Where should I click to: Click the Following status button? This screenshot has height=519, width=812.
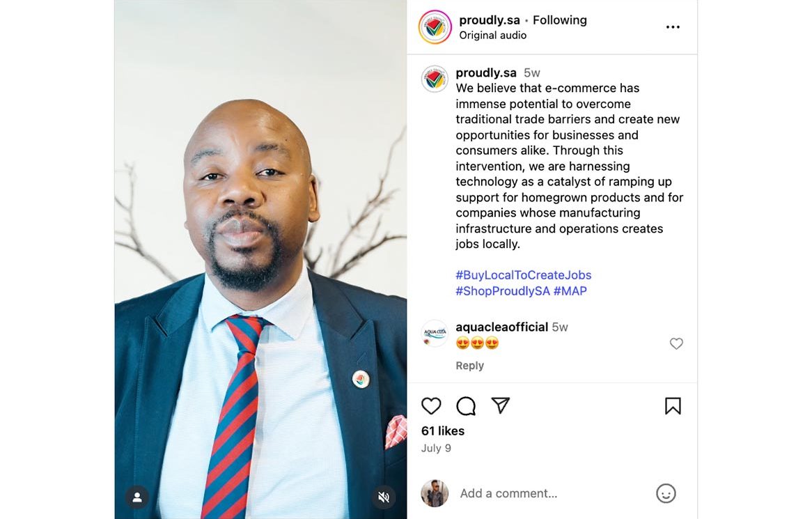coord(560,20)
